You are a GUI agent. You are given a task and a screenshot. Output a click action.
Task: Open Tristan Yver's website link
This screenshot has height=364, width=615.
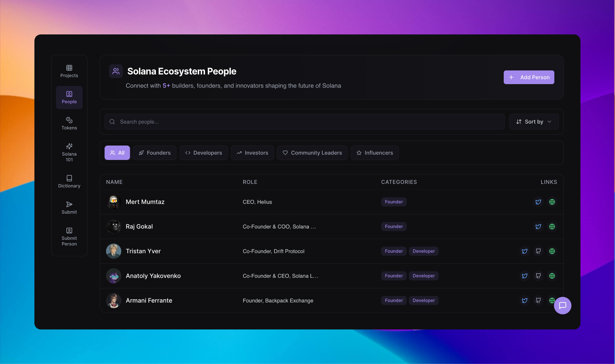552,251
